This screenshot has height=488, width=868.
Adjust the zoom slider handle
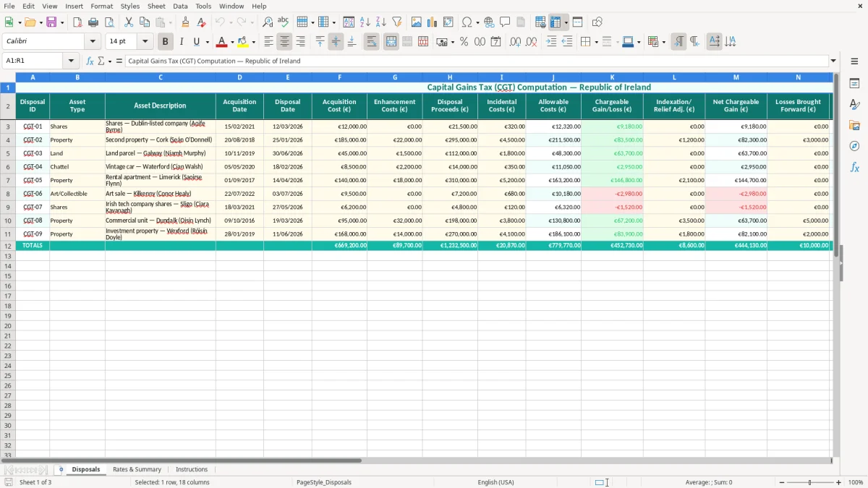(810, 482)
